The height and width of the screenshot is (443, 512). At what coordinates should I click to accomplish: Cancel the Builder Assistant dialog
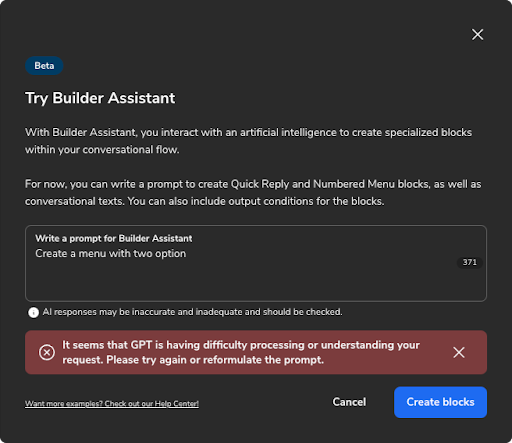(349, 402)
